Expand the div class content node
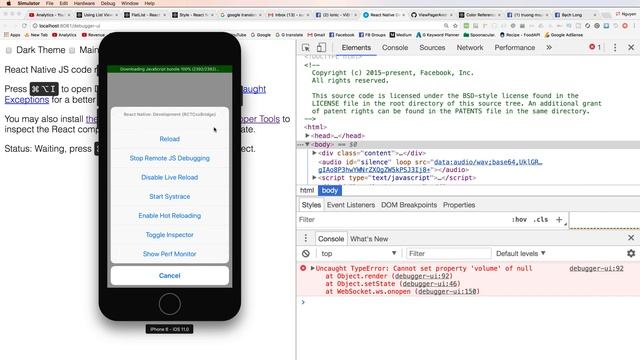640x360 pixels. point(314,153)
